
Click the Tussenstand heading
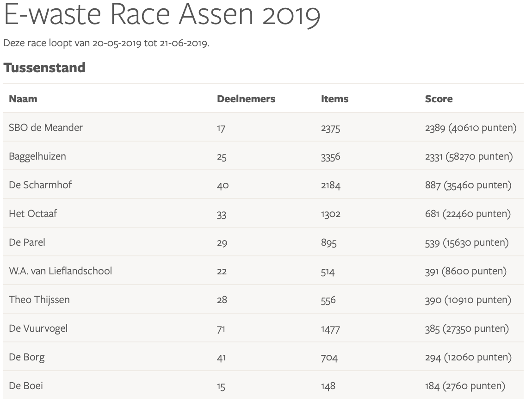44,68
